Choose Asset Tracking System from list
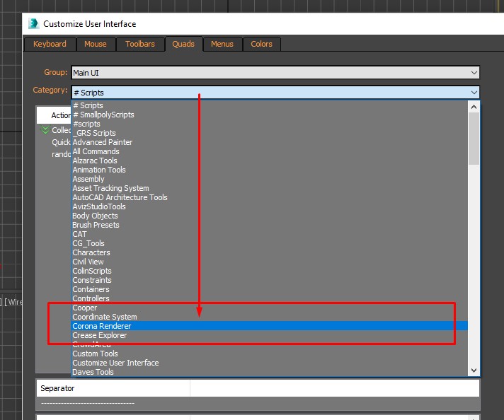The width and height of the screenshot is (504, 420). 110,188
